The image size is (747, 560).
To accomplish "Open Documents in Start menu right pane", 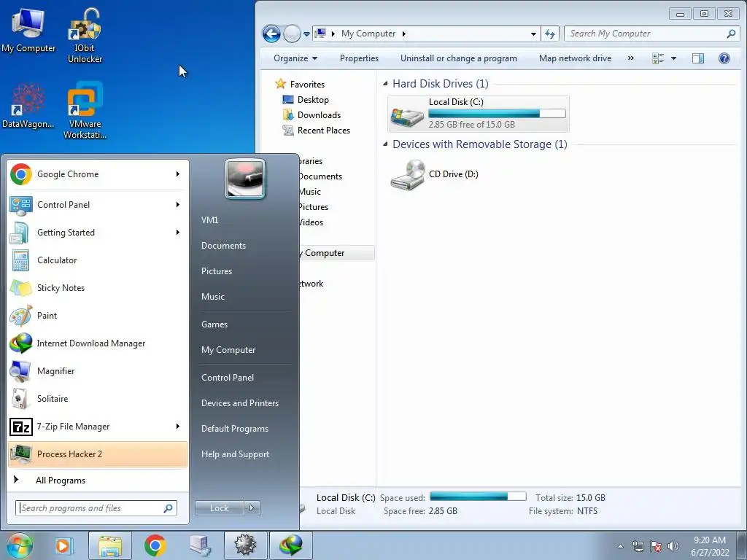I will click(223, 246).
